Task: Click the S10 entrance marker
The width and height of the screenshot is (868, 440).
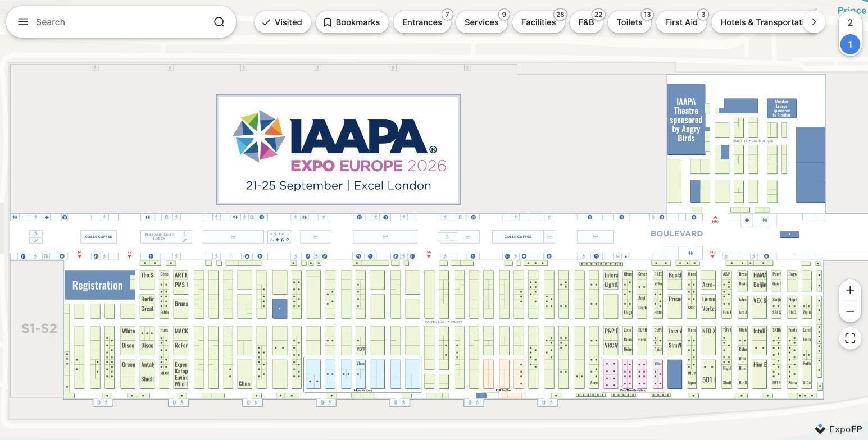Action: click(712, 254)
